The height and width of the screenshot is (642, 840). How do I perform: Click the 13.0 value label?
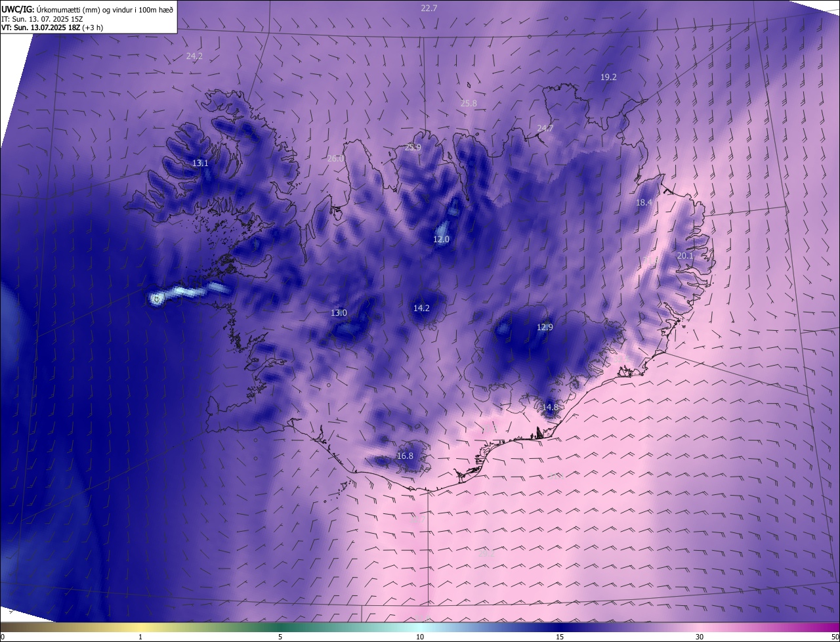(x=339, y=313)
